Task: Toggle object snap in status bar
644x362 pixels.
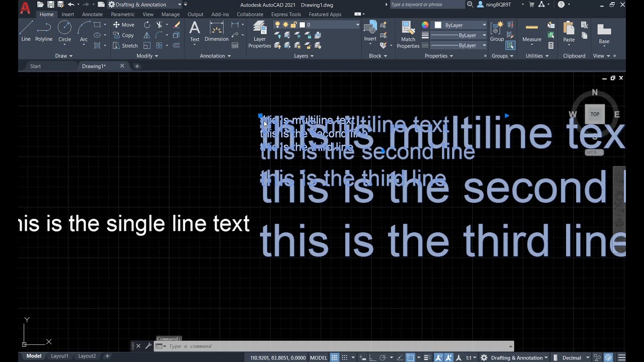Action: click(411, 357)
